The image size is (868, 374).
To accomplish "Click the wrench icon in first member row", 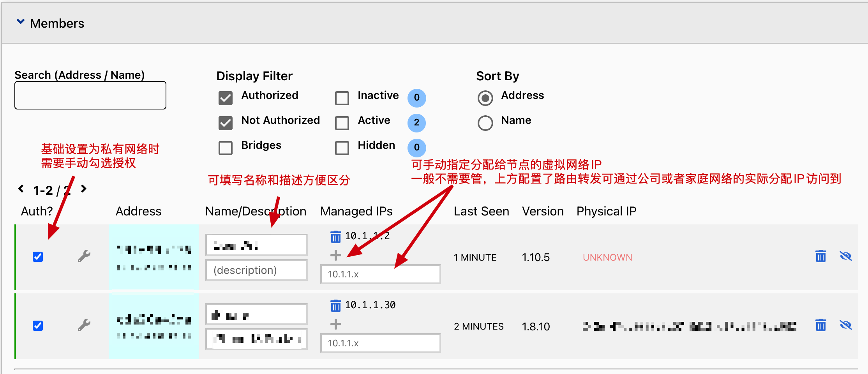I will pos(84,256).
